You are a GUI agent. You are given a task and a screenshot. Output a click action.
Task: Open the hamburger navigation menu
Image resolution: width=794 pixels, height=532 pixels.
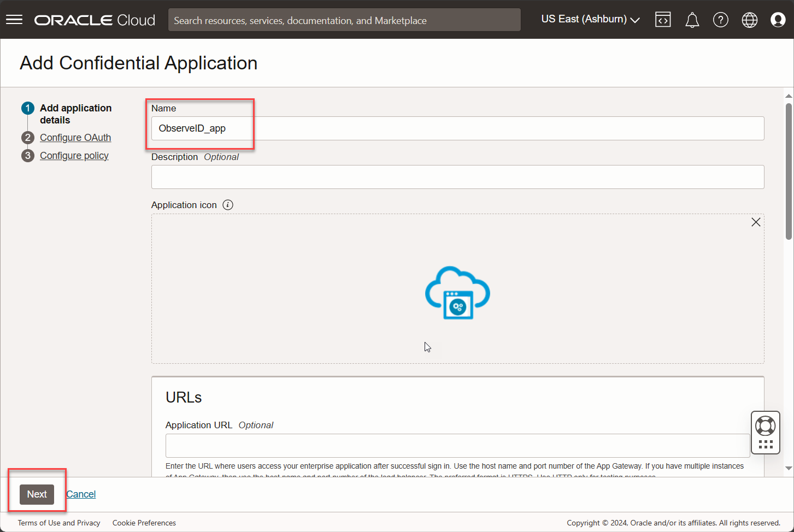click(14, 20)
